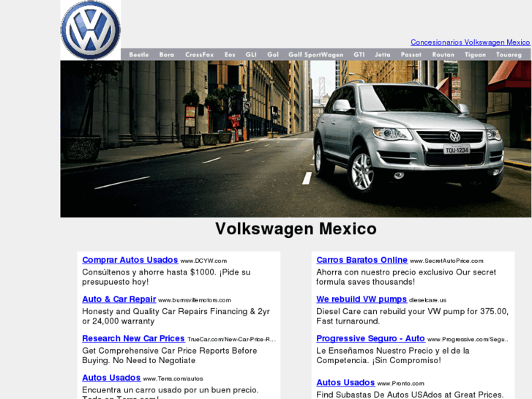Click www.Pronto.com URL text
The image size is (532, 399).
pyautogui.click(x=401, y=384)
